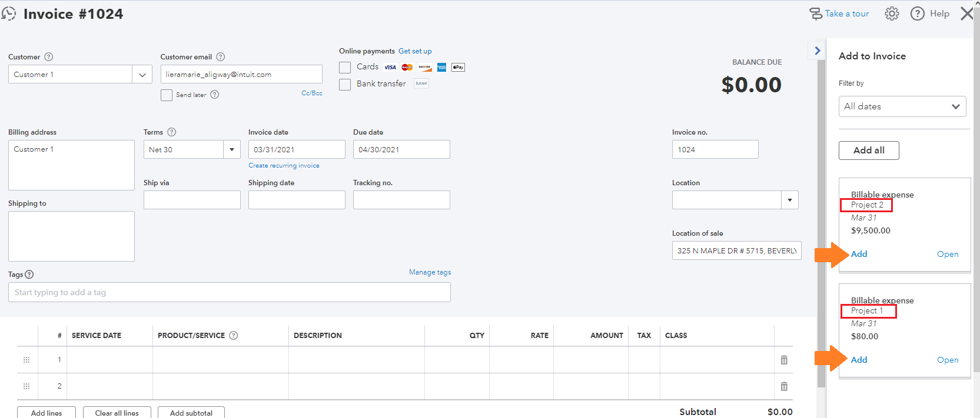Click the Send later help icon
Image resolution: width=980 pixels, height=418 pixels.
[215, 95]
